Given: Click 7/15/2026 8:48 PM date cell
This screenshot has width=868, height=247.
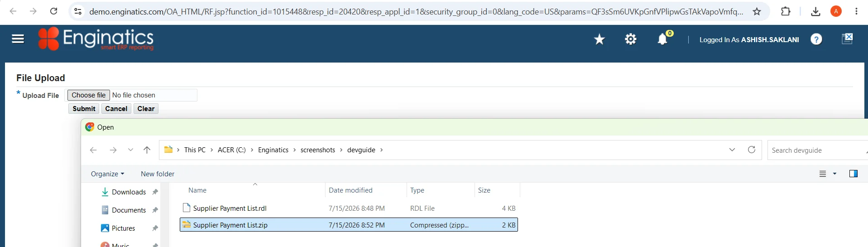Looking at the screenshot, I should pyautogui.click(x=357, y=208).
